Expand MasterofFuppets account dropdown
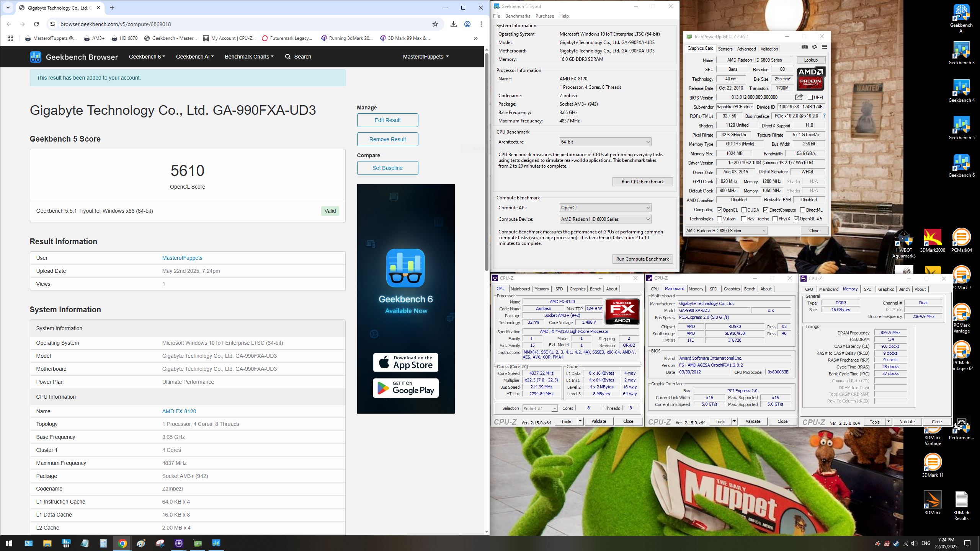Screen dimensions: 980x551 (426, 57)
